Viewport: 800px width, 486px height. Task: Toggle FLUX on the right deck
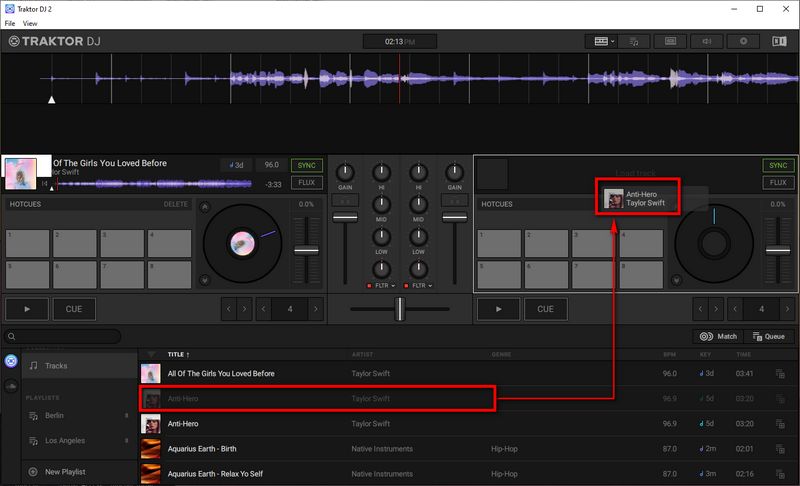(x=778, y=183)
